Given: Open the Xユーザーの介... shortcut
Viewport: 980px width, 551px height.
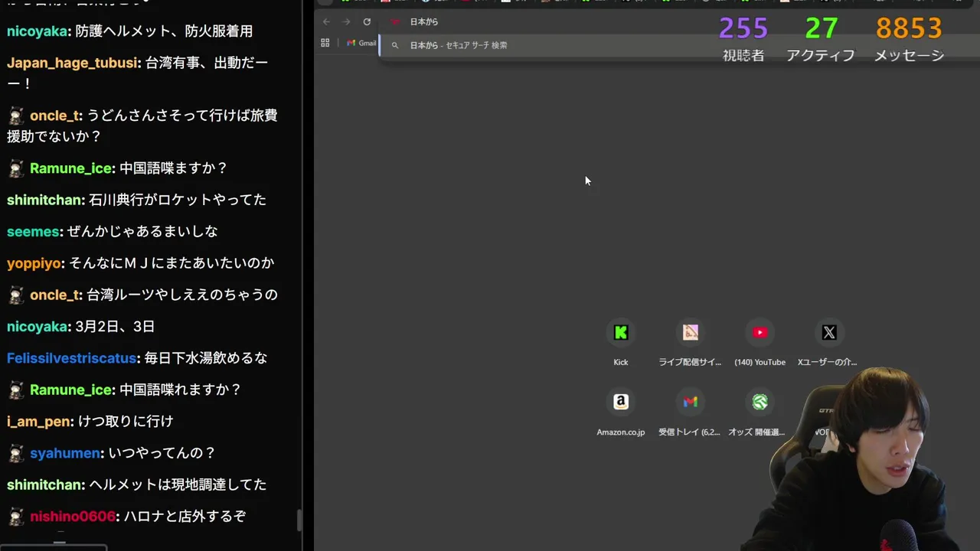Looking at the screenshot, I should tap(828, 343).
